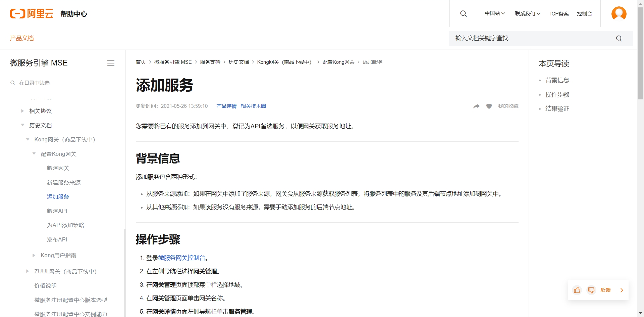Click the 产品详情 link
644x317 pixels.
(x=226, y=106)
